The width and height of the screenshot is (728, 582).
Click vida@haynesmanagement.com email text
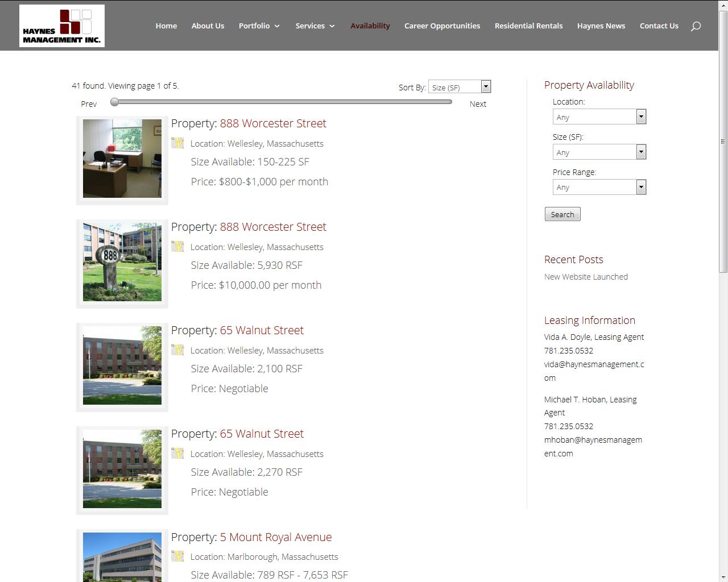[x=594, y=371]
